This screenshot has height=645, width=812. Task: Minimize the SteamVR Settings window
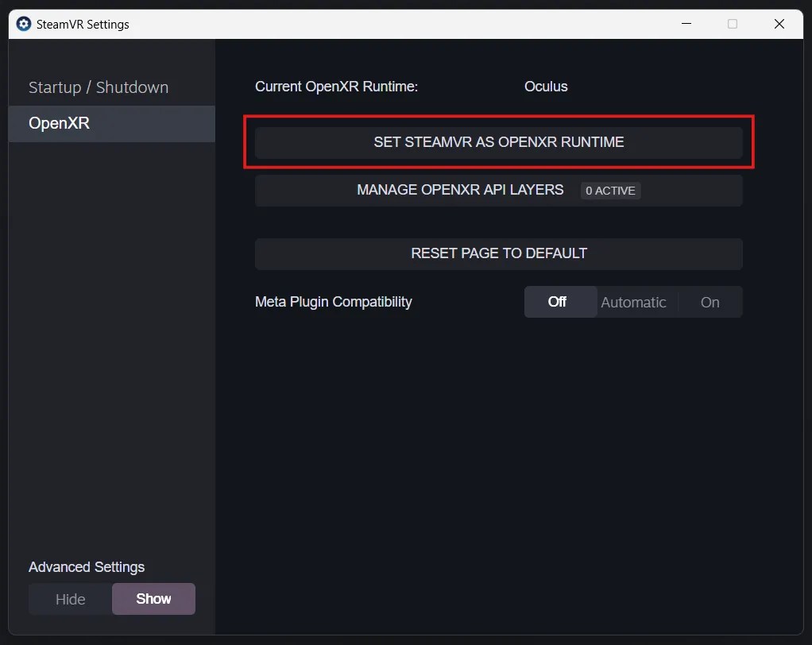click(x=686, y=24)
